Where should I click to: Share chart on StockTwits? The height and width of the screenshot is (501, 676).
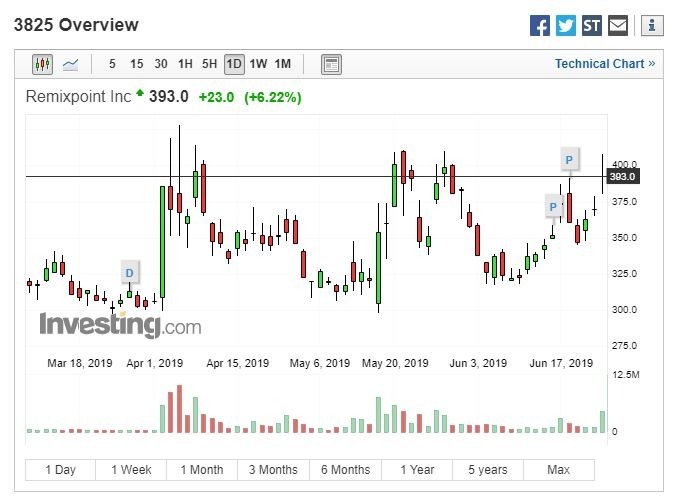pyautogui.click(x=592, y=25)
